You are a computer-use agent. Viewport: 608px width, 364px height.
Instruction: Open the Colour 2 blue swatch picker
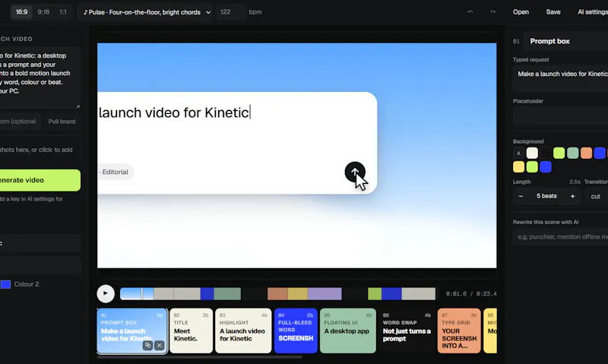pos(5,284)
